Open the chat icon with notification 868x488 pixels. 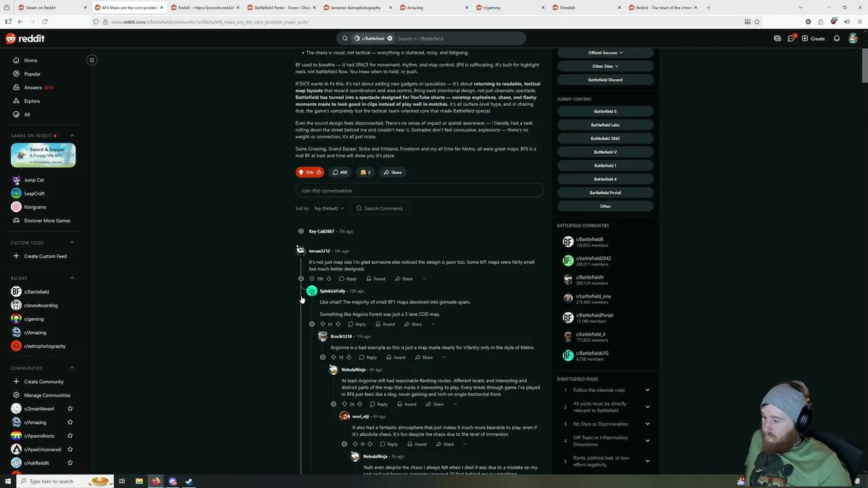click(x=791, y=39)
